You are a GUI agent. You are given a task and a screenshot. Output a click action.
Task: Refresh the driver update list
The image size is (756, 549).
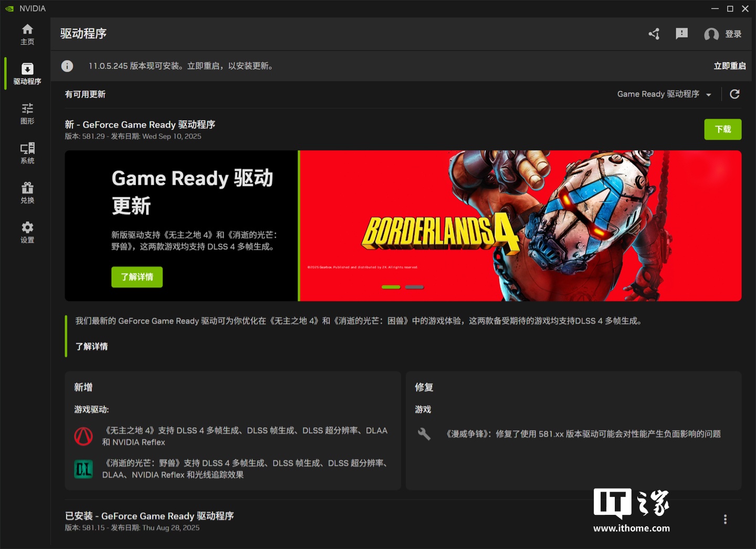tap(734, 94)
